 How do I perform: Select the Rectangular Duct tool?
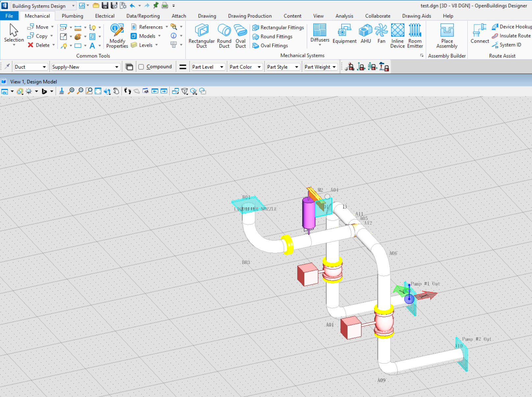coord(201,36)
